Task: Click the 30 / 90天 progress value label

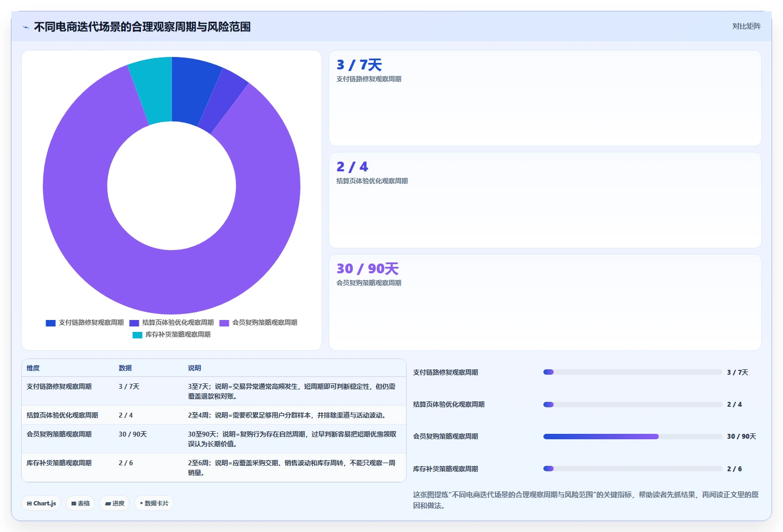Action: [x=741, y=437]
